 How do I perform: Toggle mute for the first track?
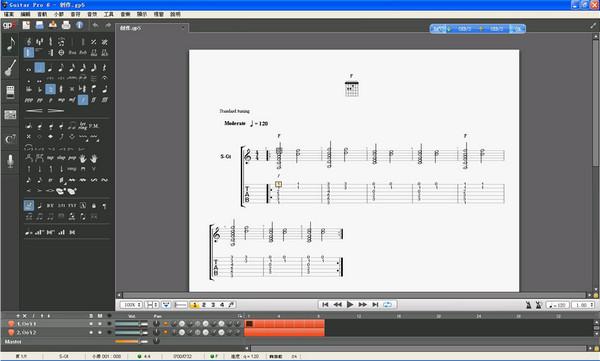click(100, 324)
